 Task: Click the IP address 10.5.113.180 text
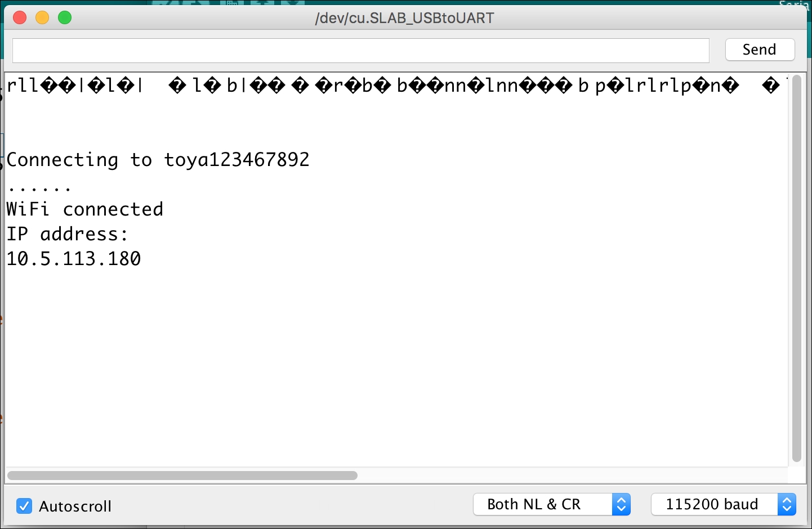point(74,259)
